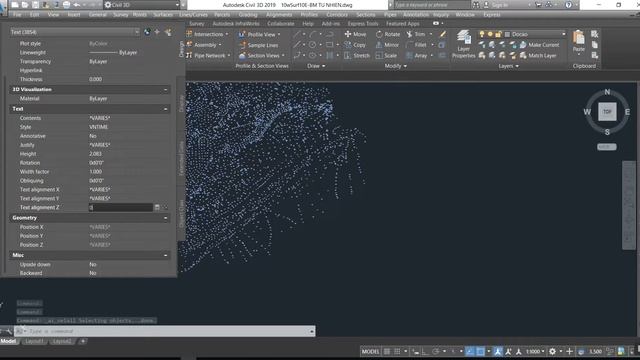Select the Stretch tool
The width and height of the screenshot is (640, 360).
point(357,56)
